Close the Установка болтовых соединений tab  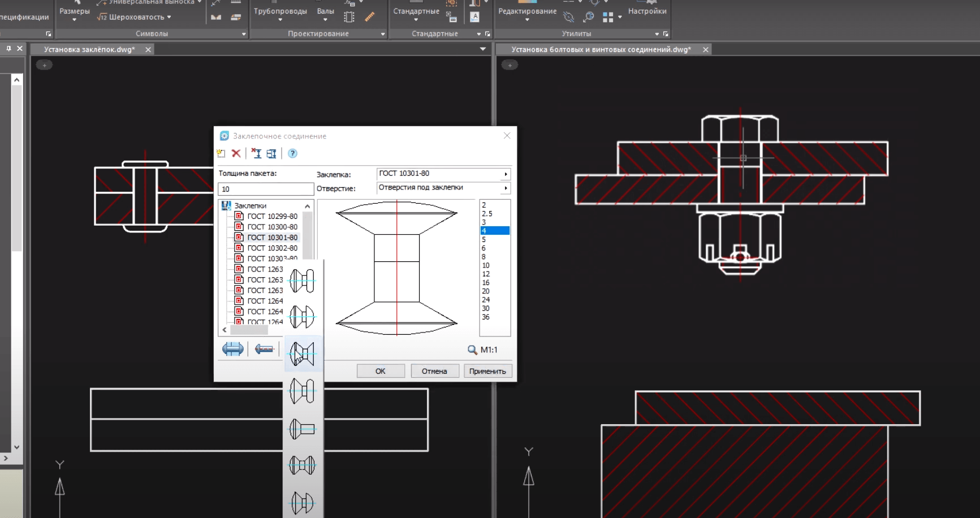706,50
